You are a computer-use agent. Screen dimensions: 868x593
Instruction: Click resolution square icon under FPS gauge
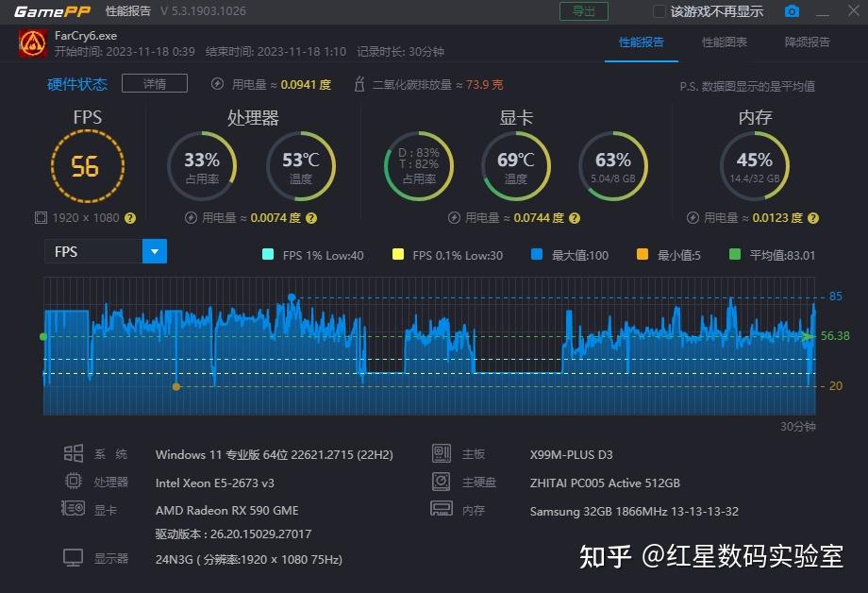41,218
